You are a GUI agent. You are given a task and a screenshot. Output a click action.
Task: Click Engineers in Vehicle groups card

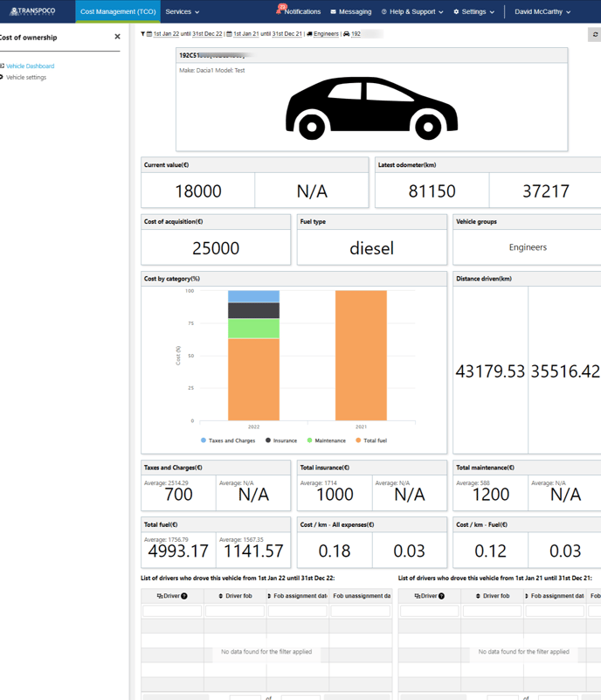[x=528, y=247]
